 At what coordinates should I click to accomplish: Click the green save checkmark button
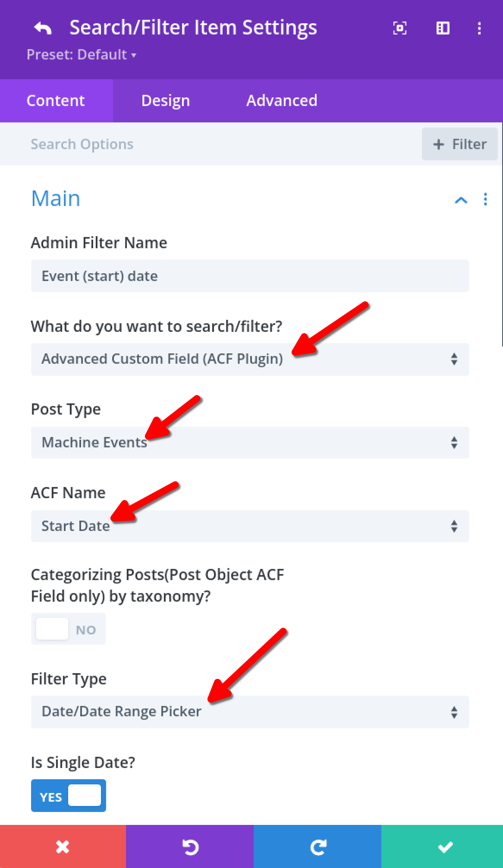[x=444, y=847]
